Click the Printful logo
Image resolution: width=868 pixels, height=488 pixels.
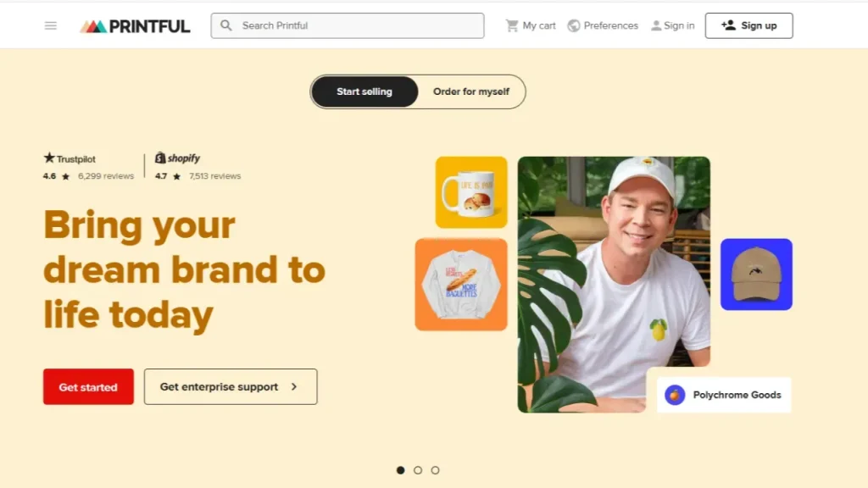(x=135, y=26)
